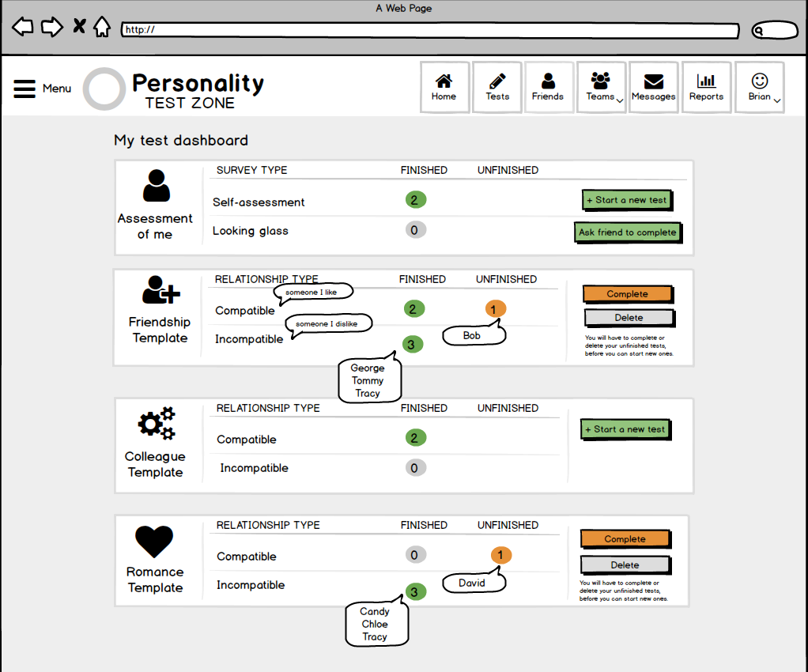Click Complete in Romance Template

click(x=625, y=539)
